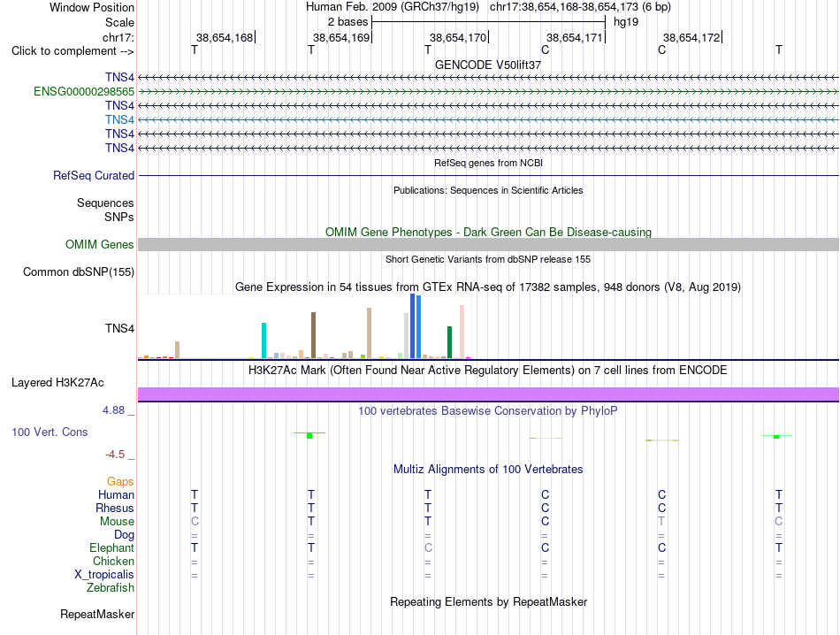
Task: Click the TNS4 label beside the GTEx chart
Action: (119, 328)
